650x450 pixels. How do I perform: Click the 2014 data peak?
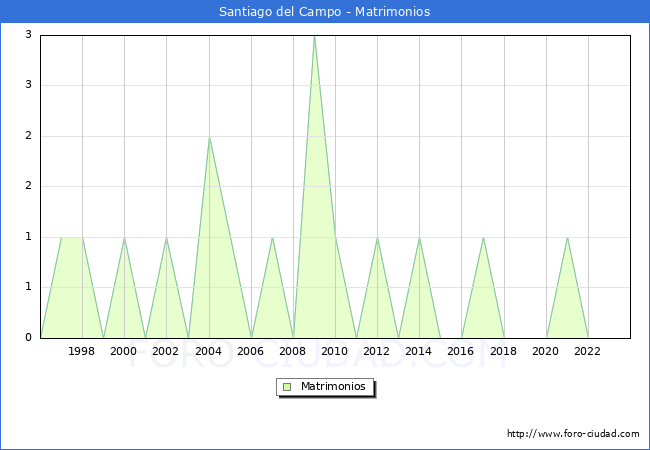(x=420, y=238)
